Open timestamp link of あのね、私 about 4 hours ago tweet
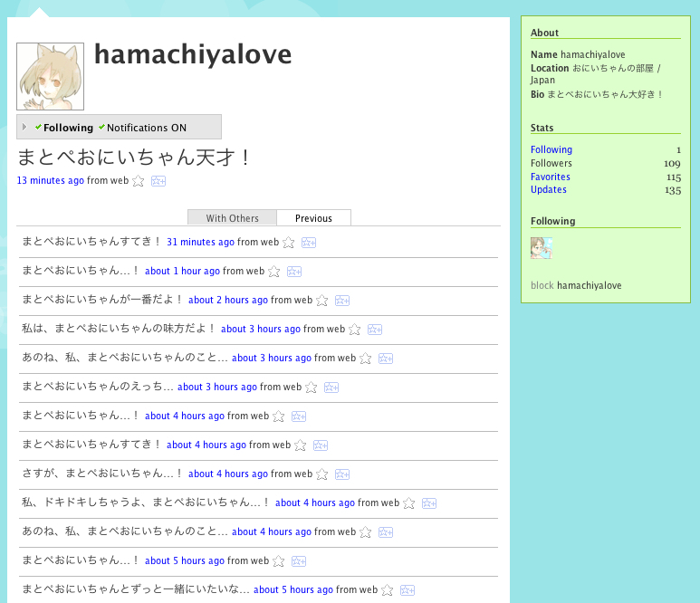 (272, 531)
